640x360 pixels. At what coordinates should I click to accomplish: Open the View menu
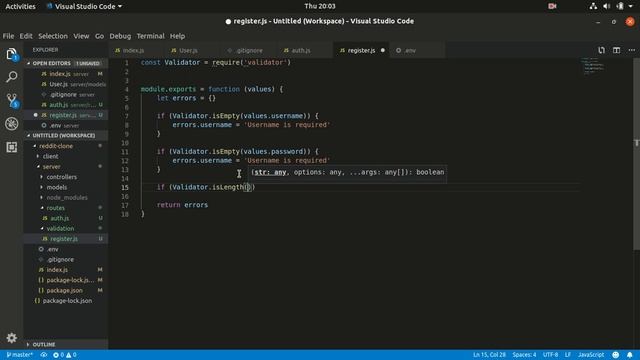click(x=81, y=36)
